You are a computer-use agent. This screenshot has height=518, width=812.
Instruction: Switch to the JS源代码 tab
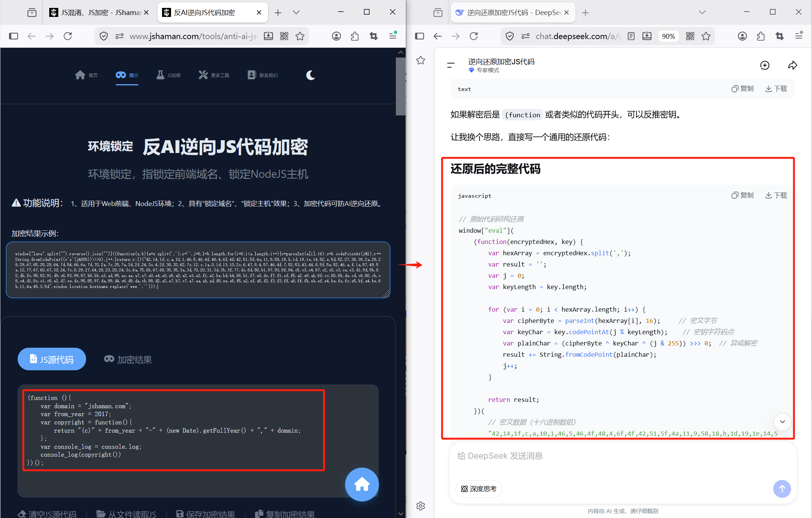point(52,359)
